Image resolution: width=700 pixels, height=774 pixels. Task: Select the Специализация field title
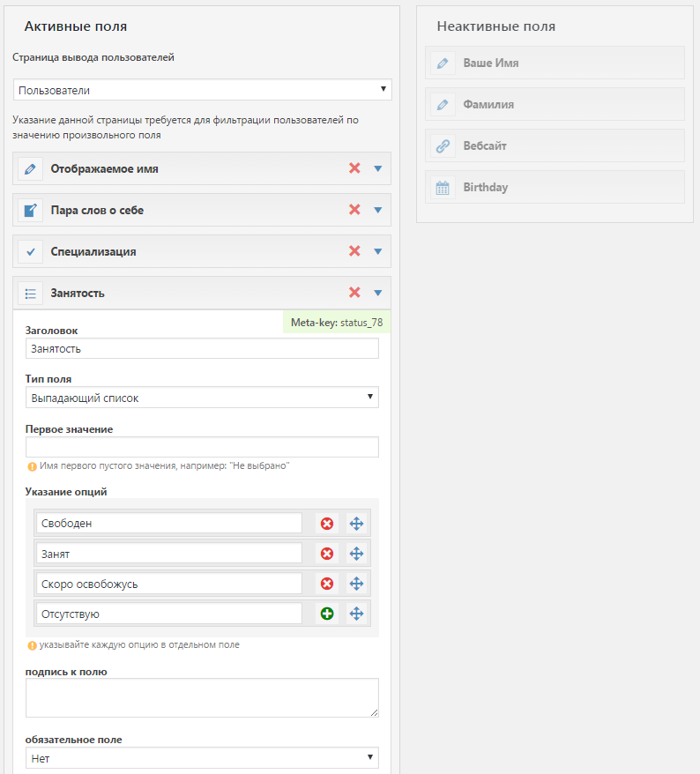point(93,252)
